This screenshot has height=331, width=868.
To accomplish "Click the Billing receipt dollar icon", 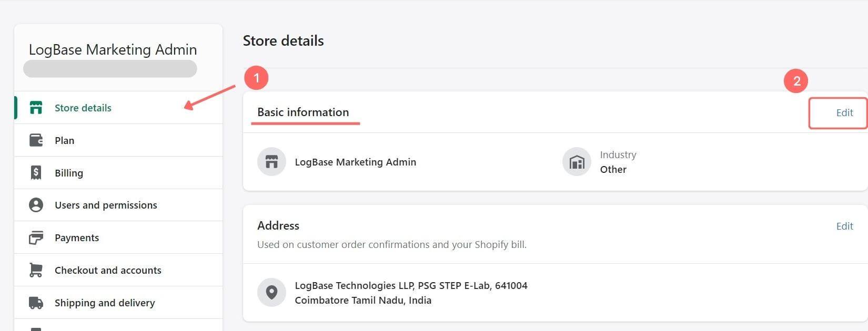I will (x=36, y=173).
